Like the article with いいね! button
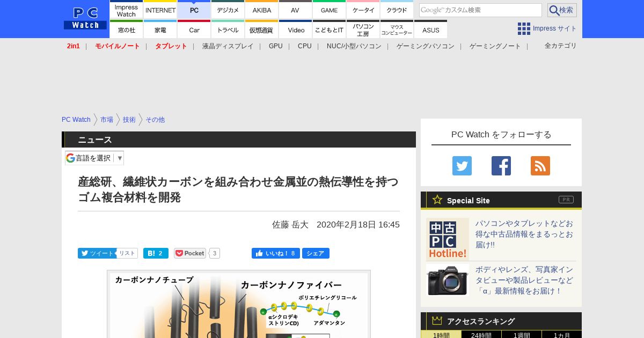The height and width of the screenshot is (338, 644). pyautogui.click(x=275, y=253)
